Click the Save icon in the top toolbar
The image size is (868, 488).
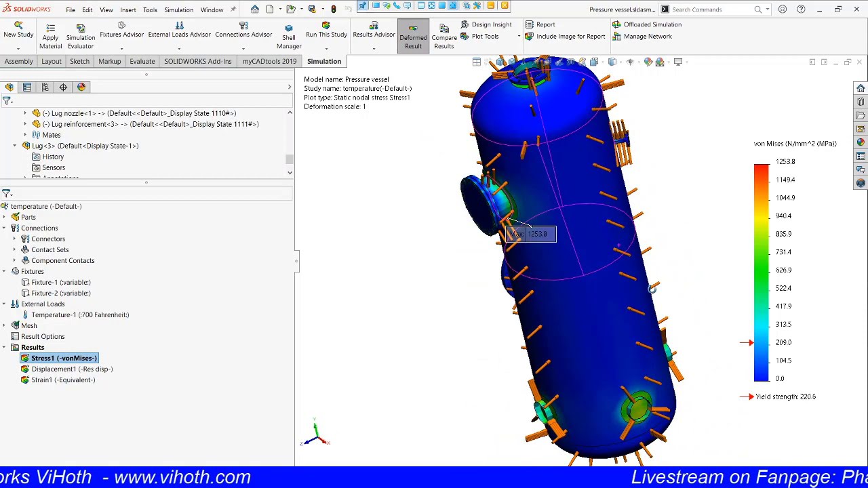(312, 9)
